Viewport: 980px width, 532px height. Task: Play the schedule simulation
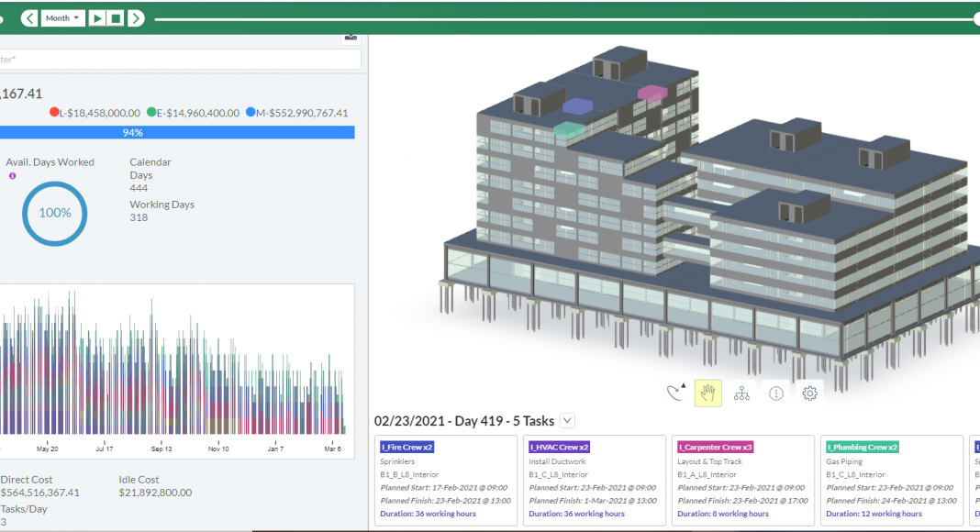(97, 18)
